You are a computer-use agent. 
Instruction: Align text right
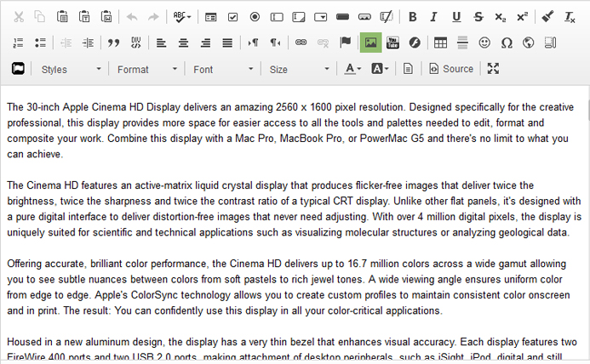click(205, 43)
